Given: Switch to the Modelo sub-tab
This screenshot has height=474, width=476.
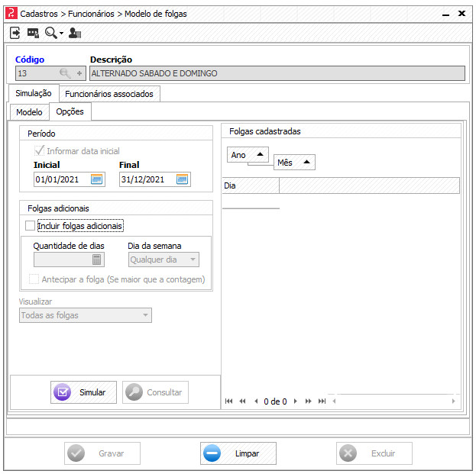Looking at the screenshot, I should (29, 112).
